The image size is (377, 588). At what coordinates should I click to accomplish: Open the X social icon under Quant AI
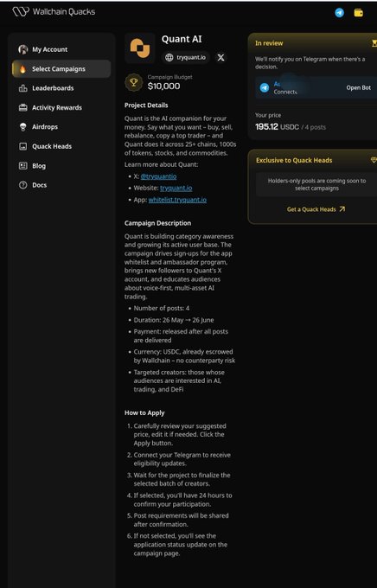click(221, 57)
